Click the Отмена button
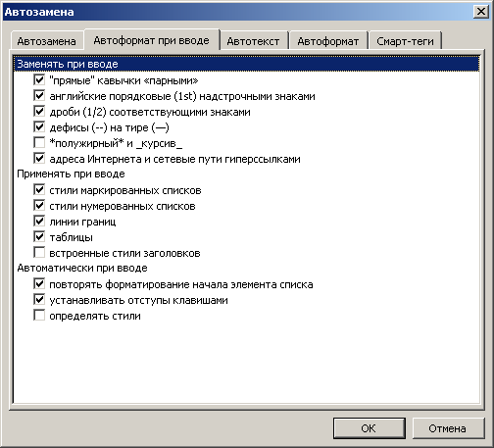The width and height of the screenshot is (494, 448). (x=448, y=428)
